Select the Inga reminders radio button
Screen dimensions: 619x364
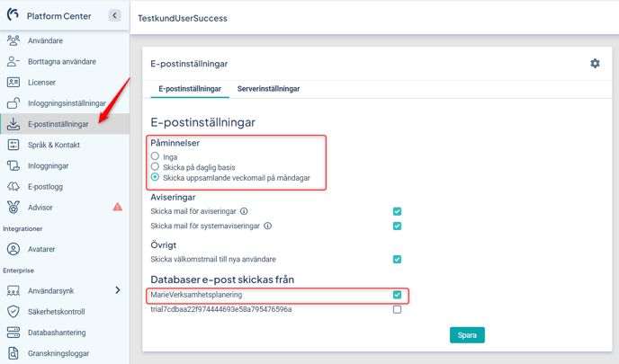click(155, 156)
